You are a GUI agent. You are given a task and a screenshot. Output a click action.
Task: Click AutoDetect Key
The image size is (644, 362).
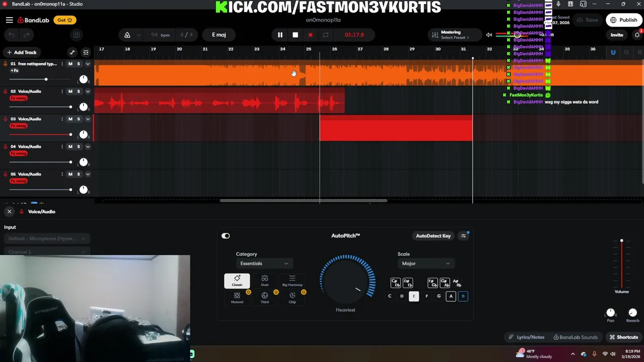(433, 236)
